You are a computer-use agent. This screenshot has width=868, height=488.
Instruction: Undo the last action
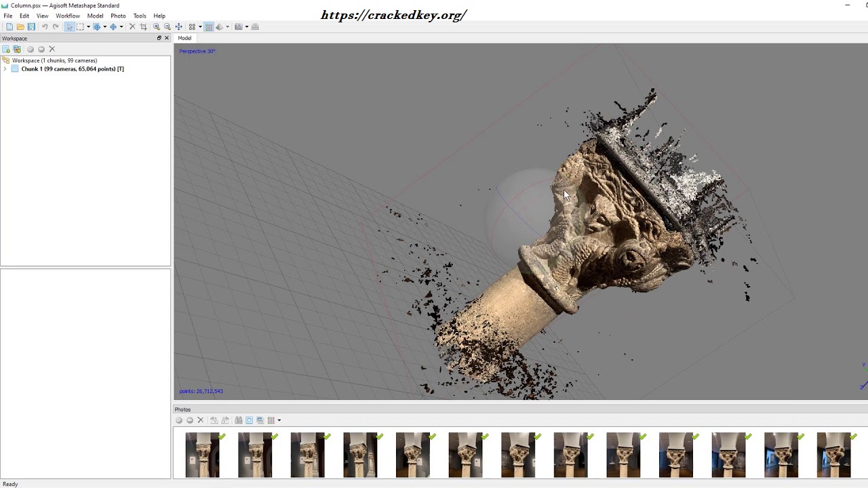pyautogui.click(x=45, y=26)
